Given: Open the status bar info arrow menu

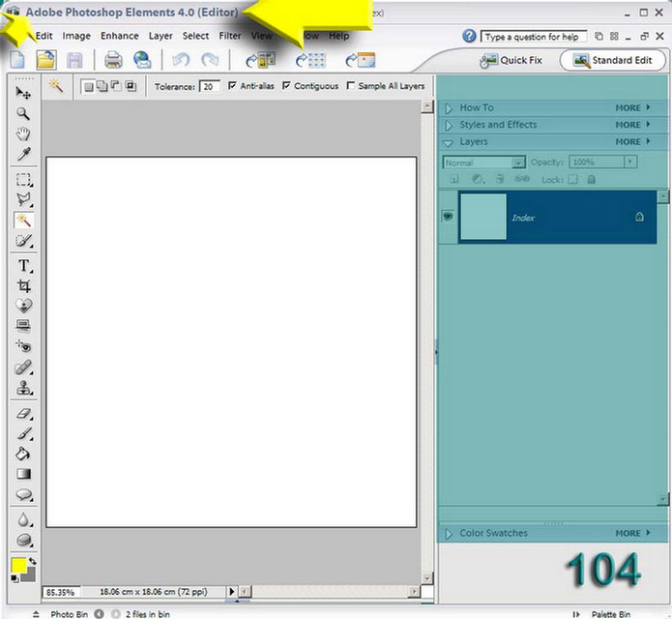Looking at the screenshot, I should click(231, 592).
